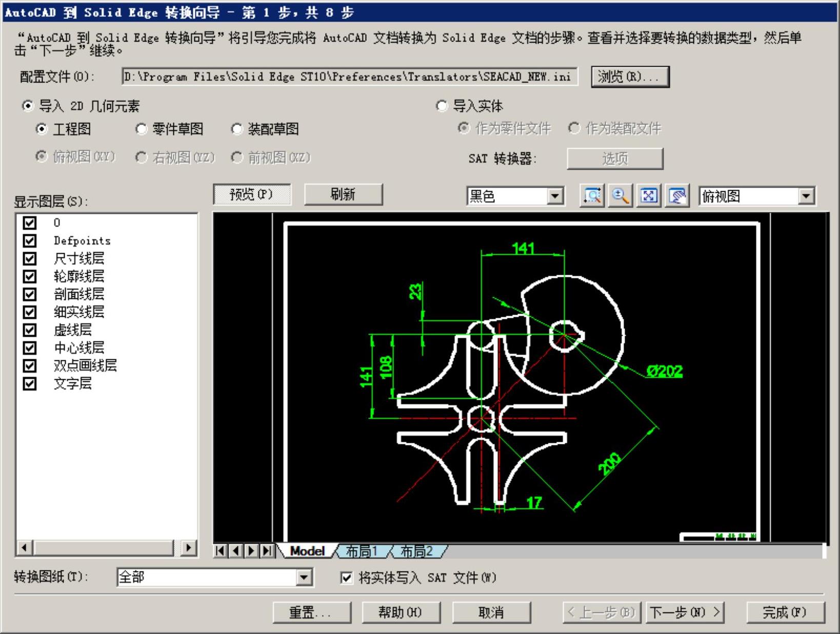Go to previous sheet tab arrow
The height and width of the screenshot is (634, 840).
(x=235, y=551)
